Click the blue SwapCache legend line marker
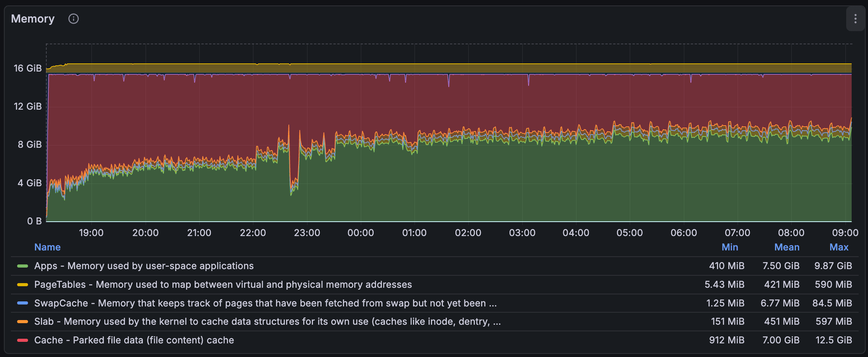868x357 pixels. 23,303
